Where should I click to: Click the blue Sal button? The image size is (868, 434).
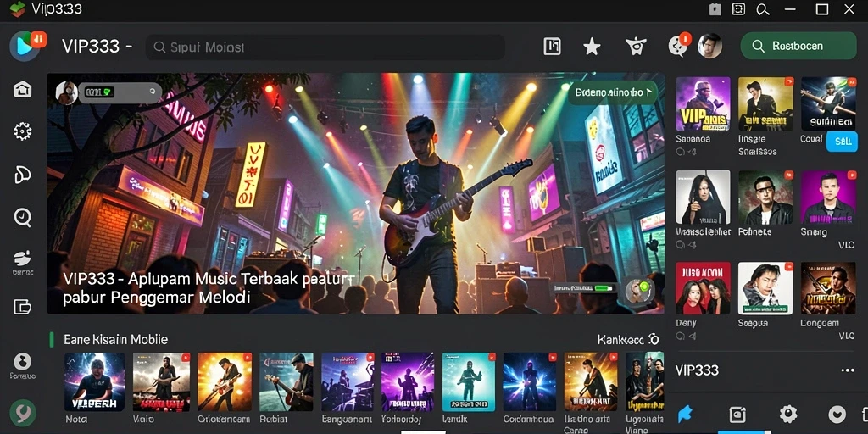pyautogui.click(x=842, y=142)
